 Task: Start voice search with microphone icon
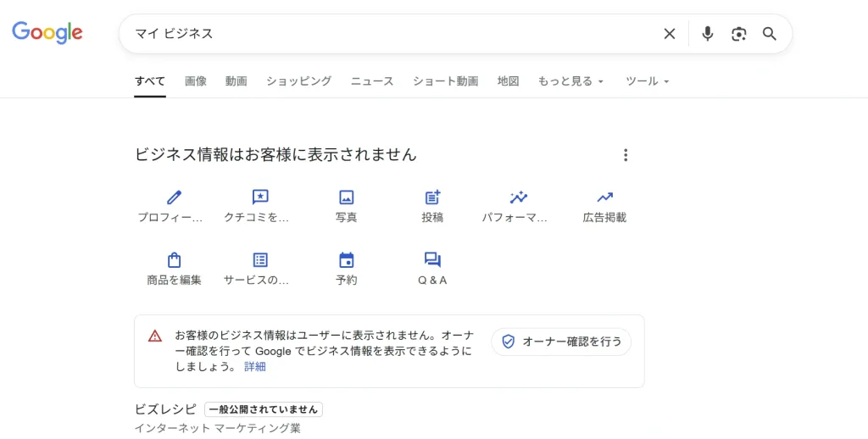(x=708, y=34)
